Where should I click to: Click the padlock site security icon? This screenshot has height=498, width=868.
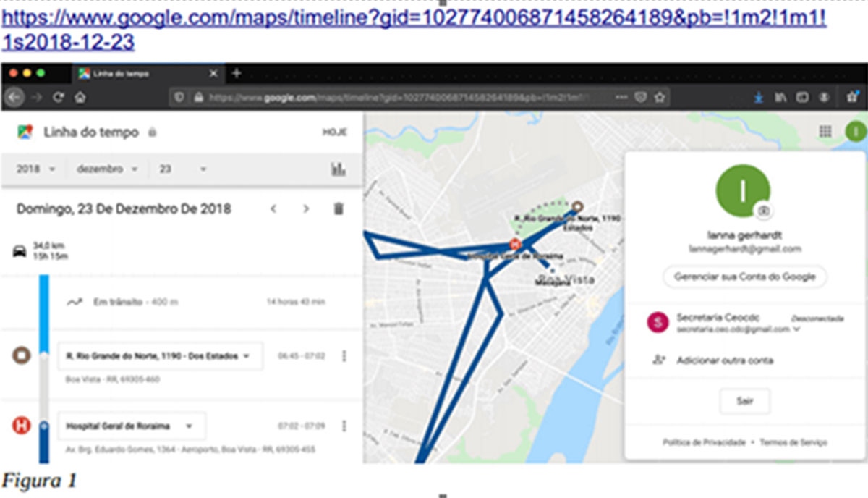click(198, 97)
